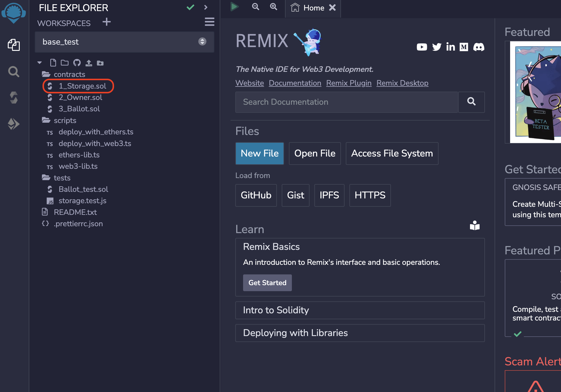Open deploy_with_web3.ts file

pos(89,144)
